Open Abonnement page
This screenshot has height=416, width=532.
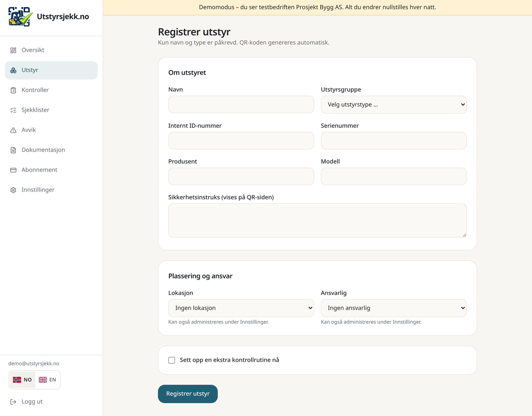[51, 170]
